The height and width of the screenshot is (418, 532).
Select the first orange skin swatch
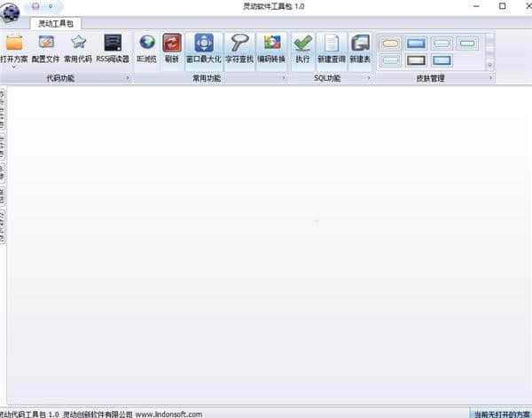tap(390, 43)
